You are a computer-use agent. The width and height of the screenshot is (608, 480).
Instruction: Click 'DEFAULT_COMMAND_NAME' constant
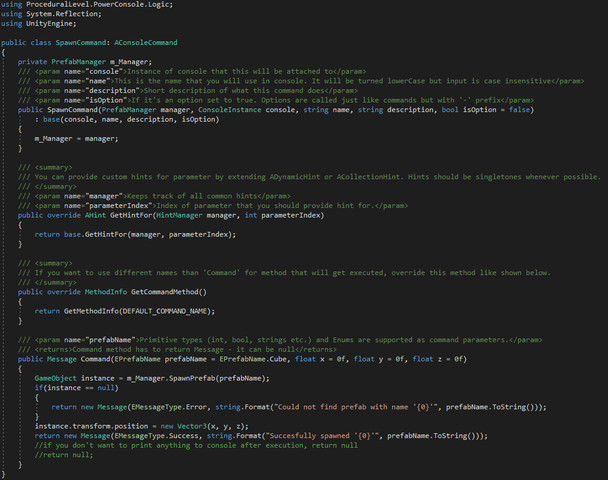pos(164,311)
